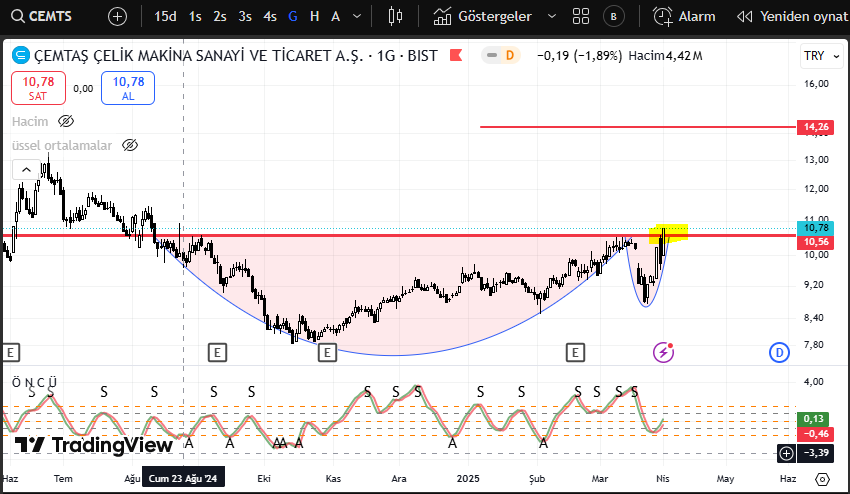The height and width of the screenshot is (494, 850).
Task: Show the hidden üssel ortalamalar indicator
Action: tap(130, 145)
